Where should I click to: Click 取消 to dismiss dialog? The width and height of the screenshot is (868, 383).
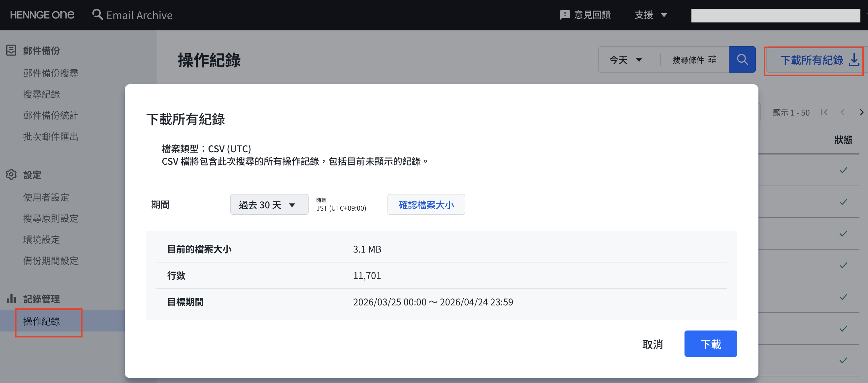tap(652, 344)
